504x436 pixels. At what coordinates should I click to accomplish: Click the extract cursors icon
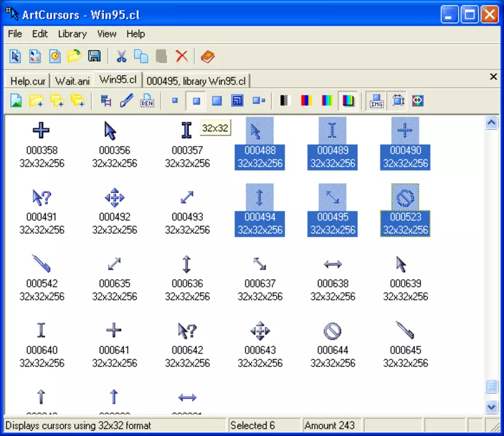pyautogui.click(x=106, y=101)
